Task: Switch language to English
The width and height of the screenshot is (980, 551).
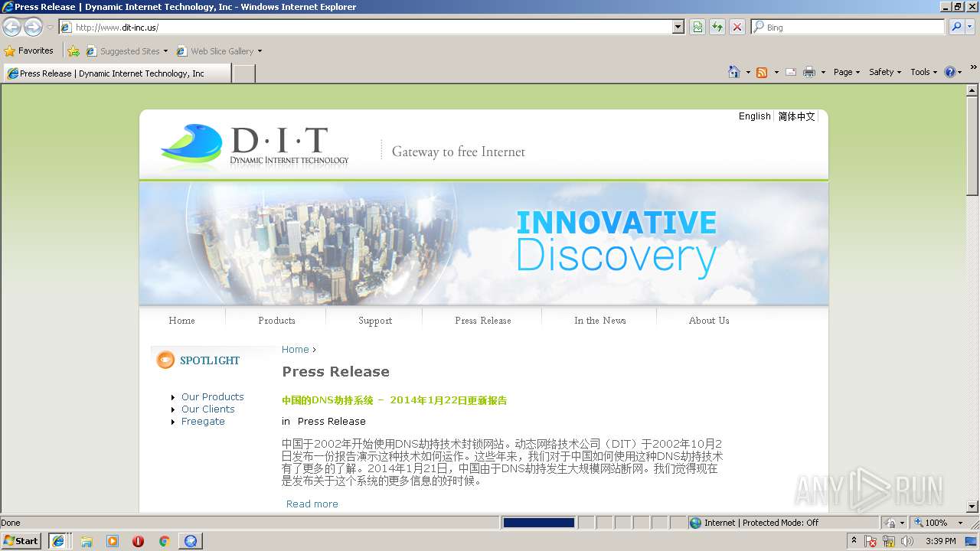Action: point(755,116)
